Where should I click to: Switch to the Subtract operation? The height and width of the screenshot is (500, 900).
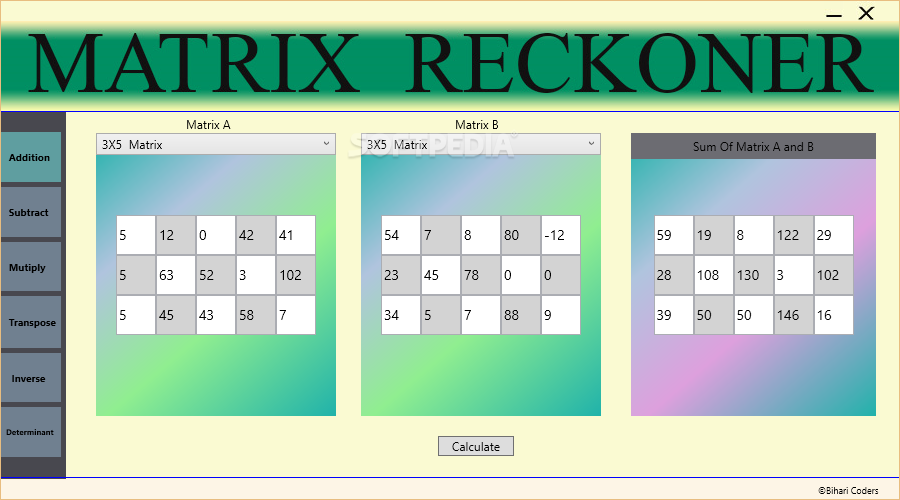[x=31, y=212]
